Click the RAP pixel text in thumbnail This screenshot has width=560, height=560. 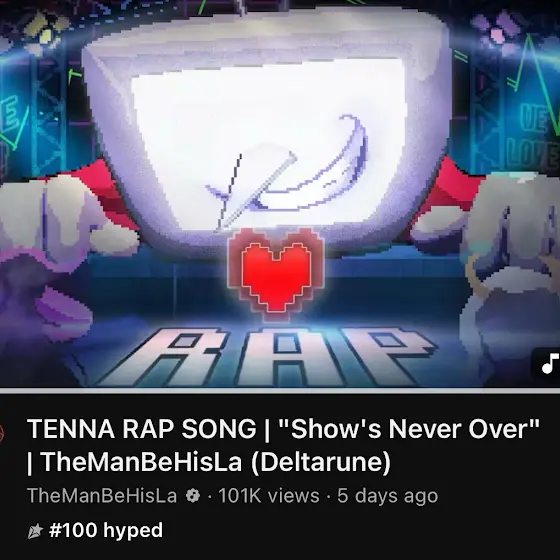[268, 357]
